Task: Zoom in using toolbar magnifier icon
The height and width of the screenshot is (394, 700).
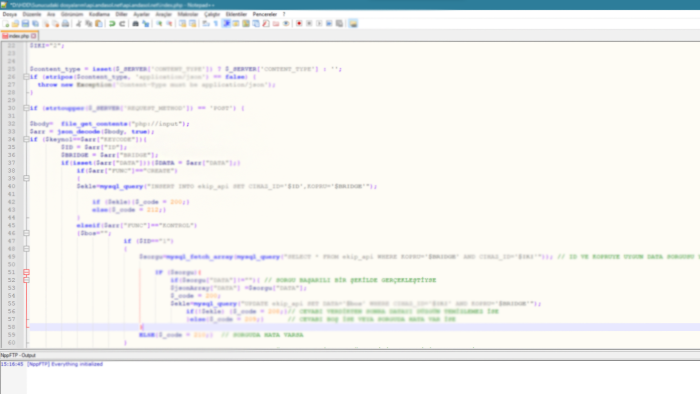Action: point(159,23)
